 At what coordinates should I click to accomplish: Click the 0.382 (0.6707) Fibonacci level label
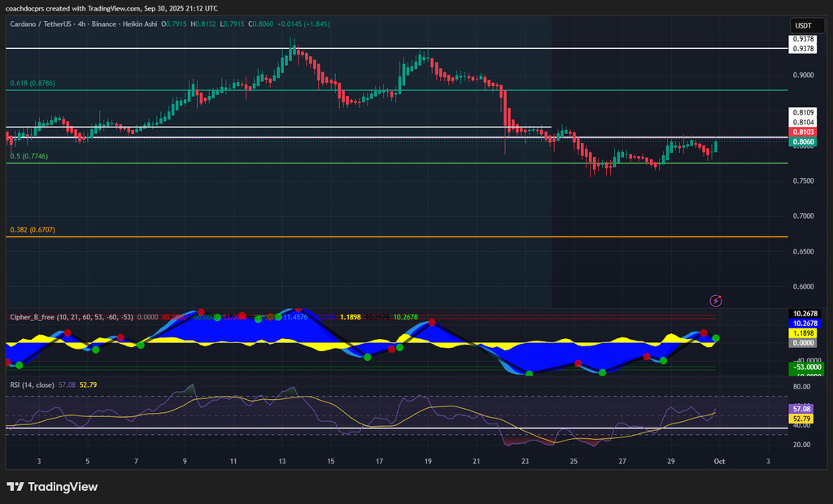[x=33, y=230]
